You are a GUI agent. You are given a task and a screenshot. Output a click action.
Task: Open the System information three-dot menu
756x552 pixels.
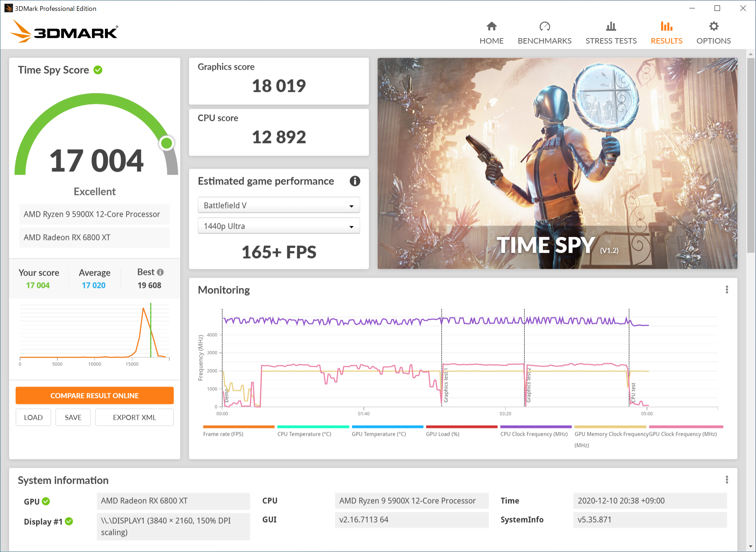coord(727,480)
